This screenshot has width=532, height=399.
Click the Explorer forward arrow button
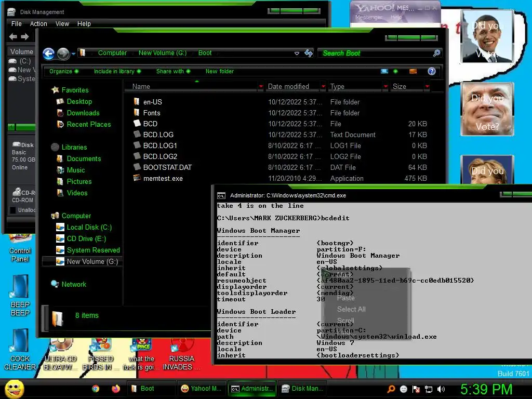(x=63, y=54)
